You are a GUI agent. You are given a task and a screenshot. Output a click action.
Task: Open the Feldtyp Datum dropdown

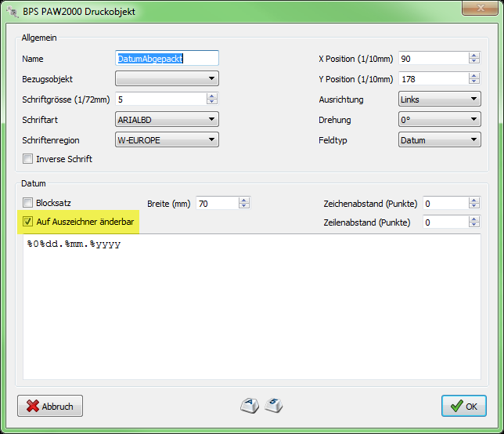[439, 140]
